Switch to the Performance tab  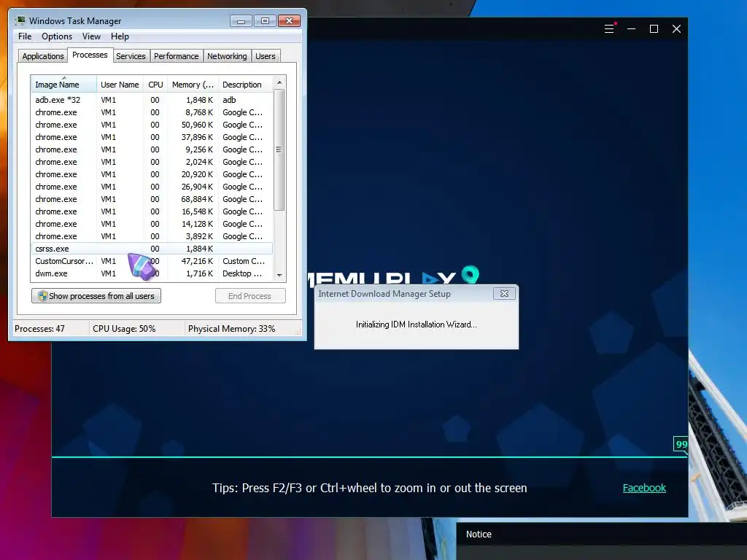tap(177, 56)
